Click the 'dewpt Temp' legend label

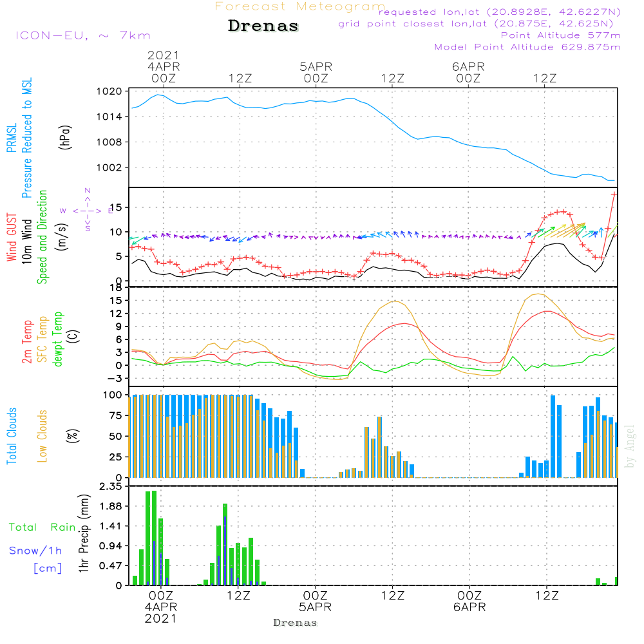pos(58,339)
